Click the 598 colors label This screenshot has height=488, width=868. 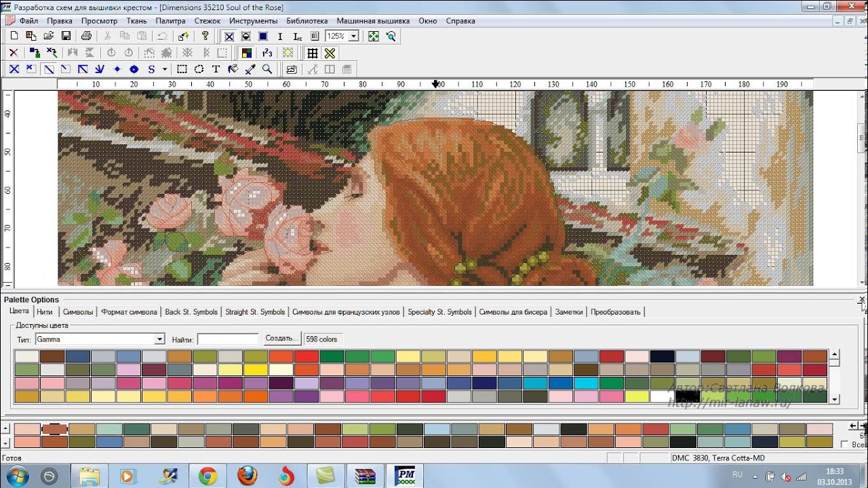point(321,339)
